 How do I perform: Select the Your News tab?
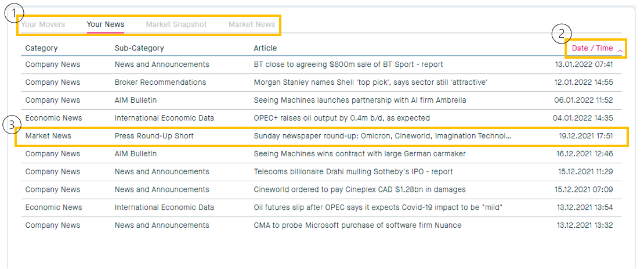pyautogui.click(x=105, y=24)
